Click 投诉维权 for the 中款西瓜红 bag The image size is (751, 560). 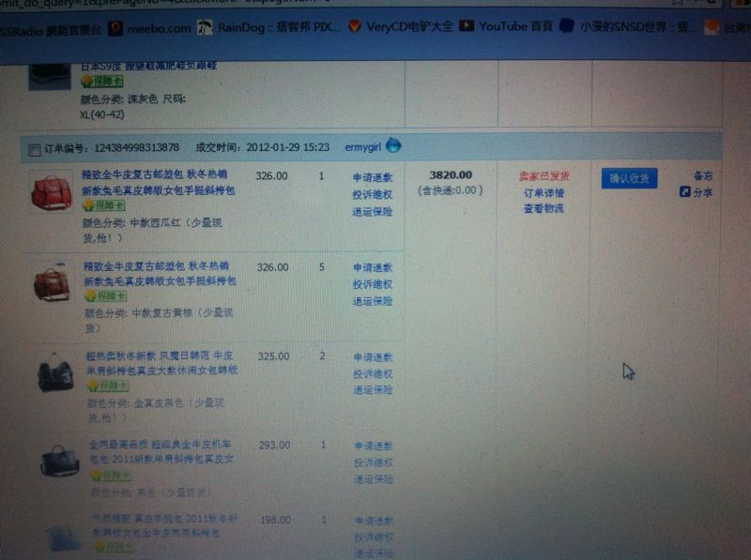point(373,195)
